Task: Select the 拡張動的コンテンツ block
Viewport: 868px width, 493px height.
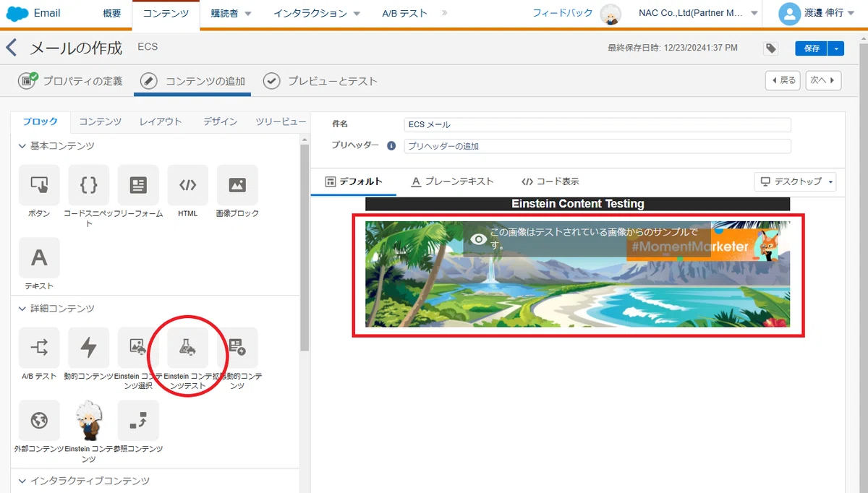Action: pos(237,348)
